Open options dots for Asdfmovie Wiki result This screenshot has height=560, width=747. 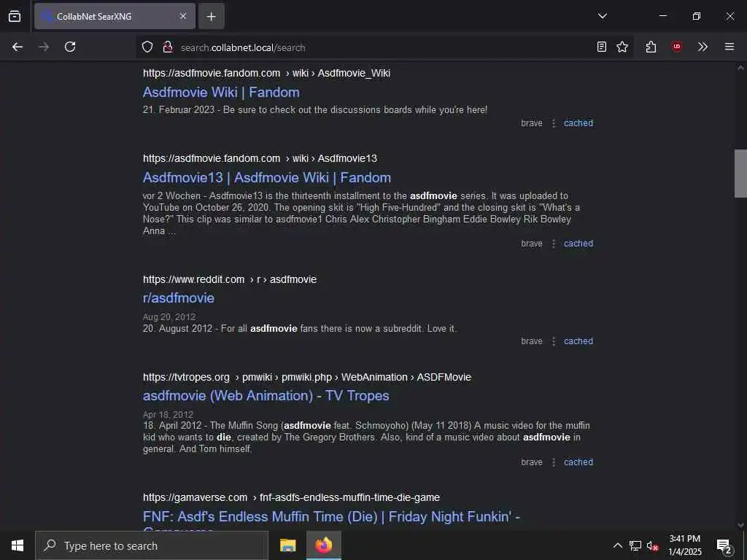click(x=554, y=123)
